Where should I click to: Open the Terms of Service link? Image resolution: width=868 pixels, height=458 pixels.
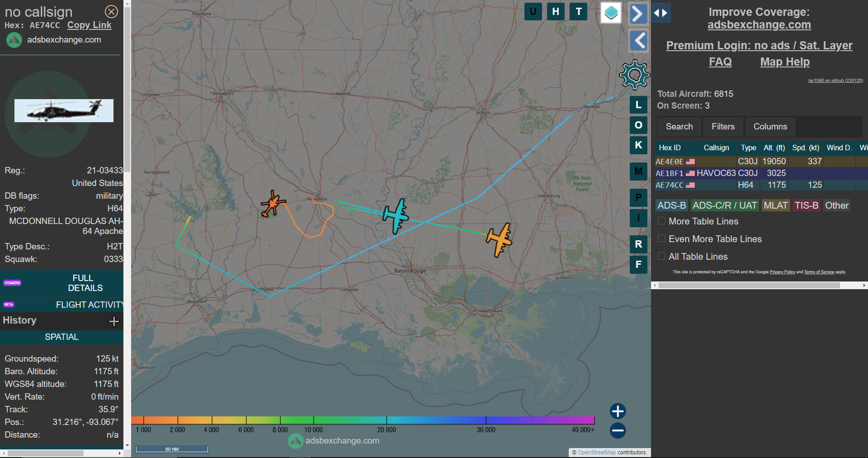819,272
